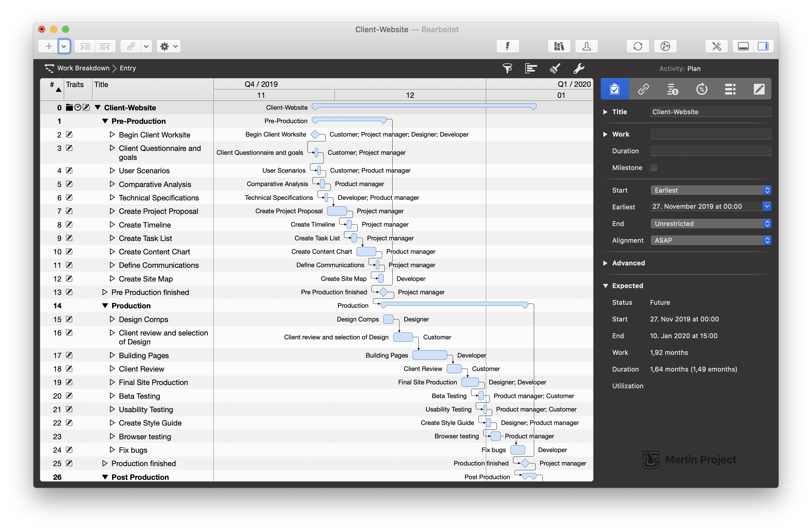
Task: Collapse the Expected section
Action: coord(605,286)
